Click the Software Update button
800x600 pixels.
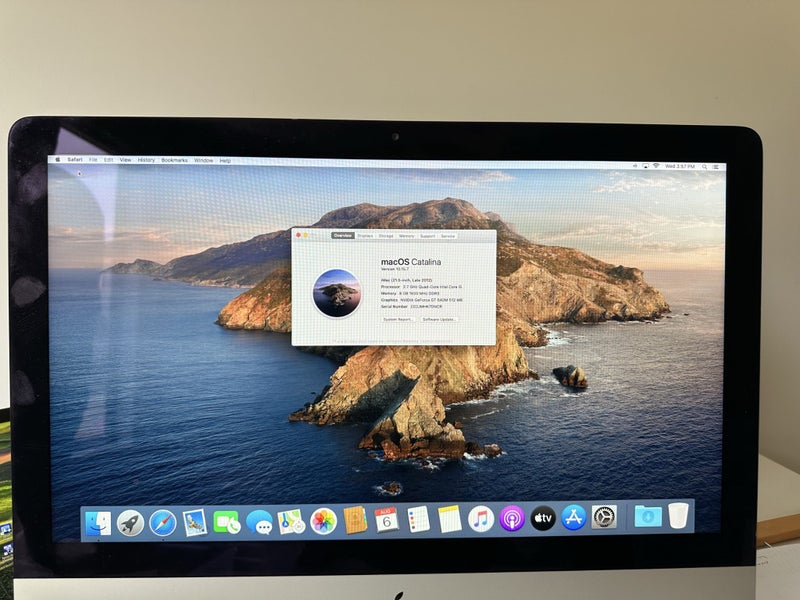[x=439, y=319]
